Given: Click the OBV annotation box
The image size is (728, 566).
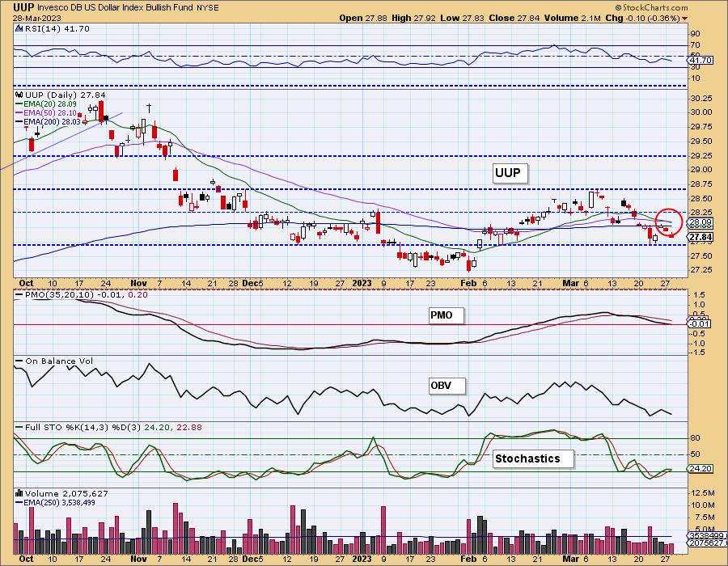Looking at the screenshot, I should click(x=447, y=386).
